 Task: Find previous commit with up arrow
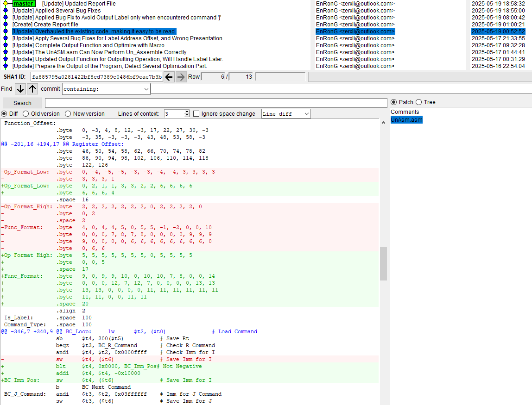point(32,89)
